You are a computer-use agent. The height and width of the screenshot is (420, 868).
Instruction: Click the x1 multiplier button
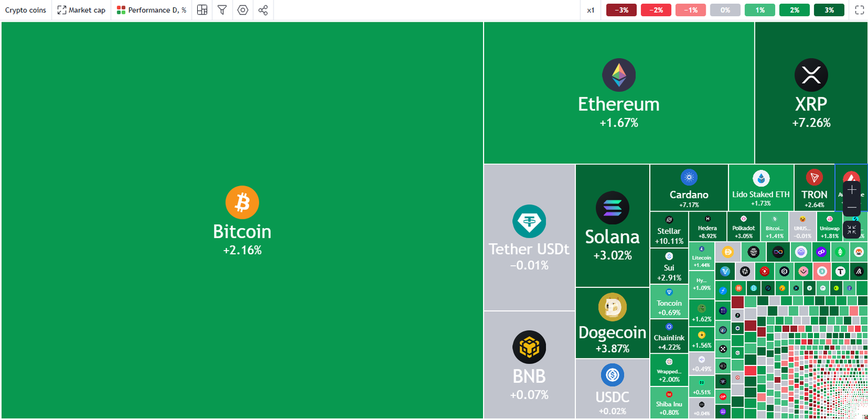[x=591, y=10]
